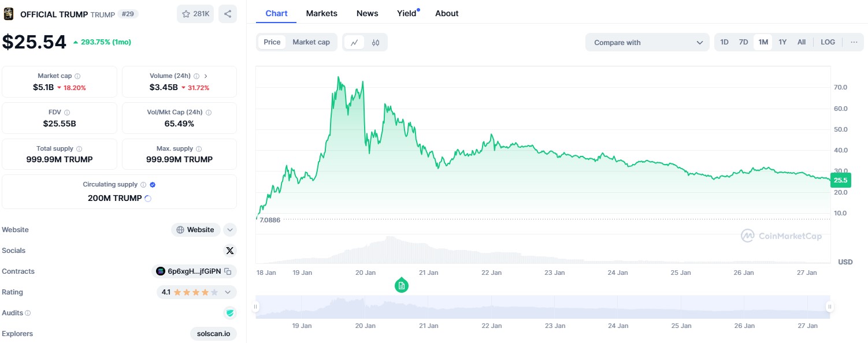Switch chart metric to Market cap
This screenshot has height=343, width=868.
tap(311, 42)
